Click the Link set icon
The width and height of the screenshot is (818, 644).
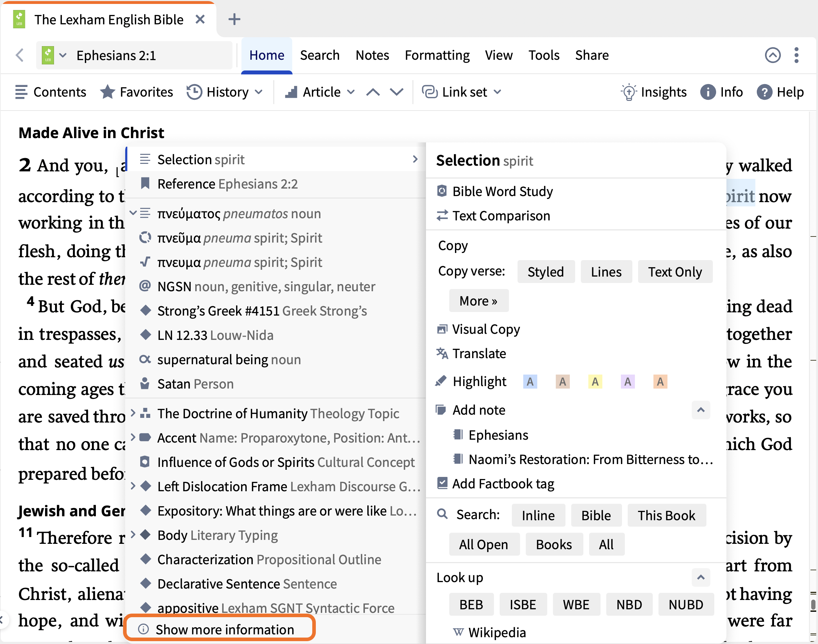(429, 92)
